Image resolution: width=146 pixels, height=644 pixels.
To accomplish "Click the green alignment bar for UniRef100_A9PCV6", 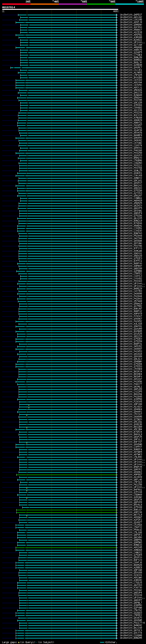I will 67,512.
